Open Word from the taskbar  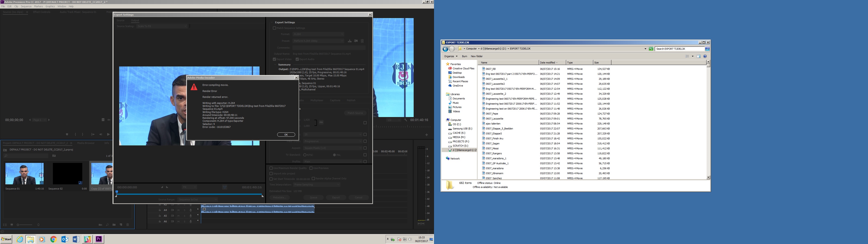76,239
